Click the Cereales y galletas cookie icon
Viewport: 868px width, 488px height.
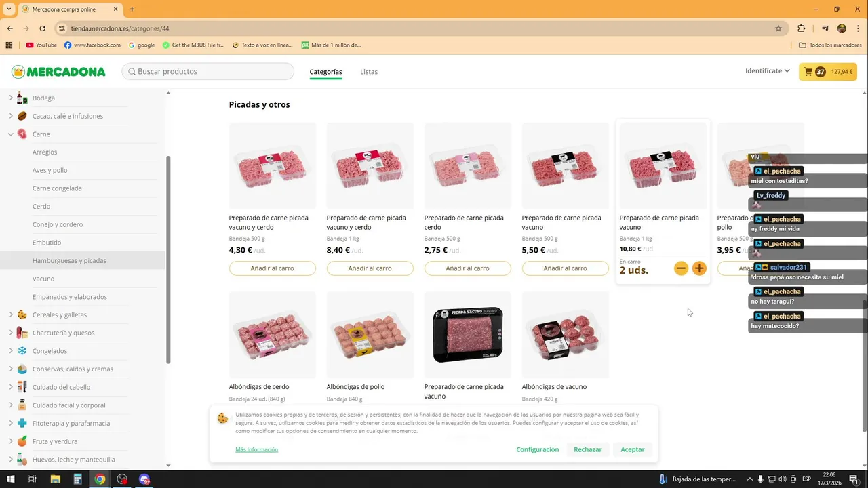pyautogui.click(x=22, y=314)
